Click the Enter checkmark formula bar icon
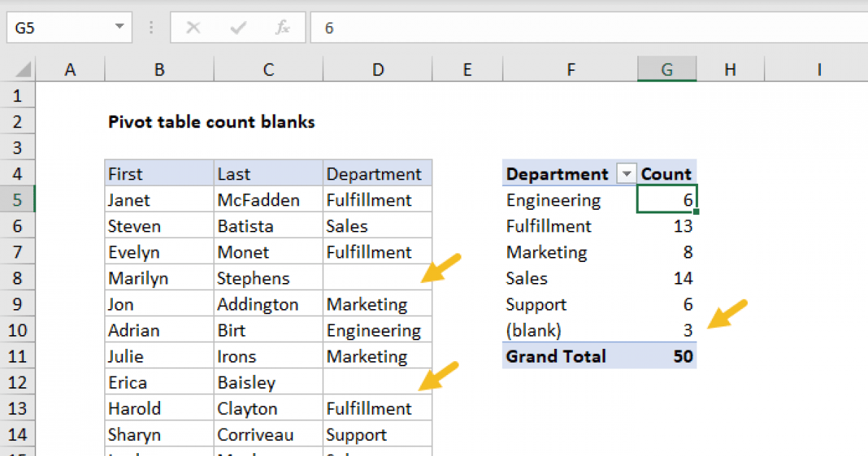The image size is (868, 456). (237, 28)
